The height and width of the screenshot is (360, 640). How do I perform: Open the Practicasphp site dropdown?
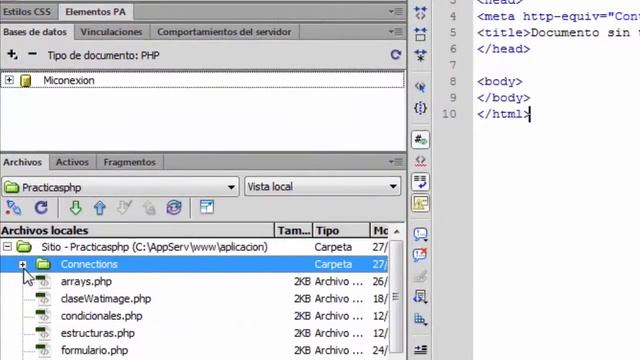pos(120,187)
